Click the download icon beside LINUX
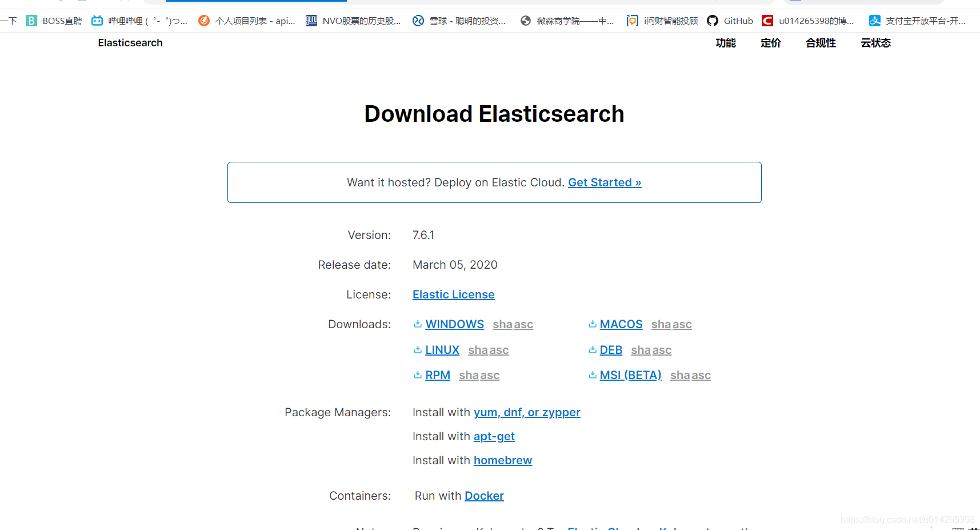Screen dimensions: 980x530 point(418,350)
